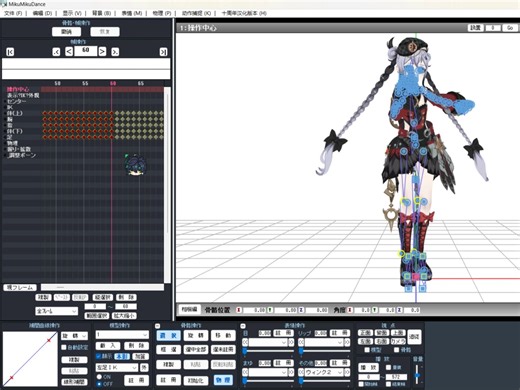The height and width of the screenshot is (390, 520).
Task: Open the ウィンク2 morph dropdown
Action: pyautogui.click(x=324, y=372)
